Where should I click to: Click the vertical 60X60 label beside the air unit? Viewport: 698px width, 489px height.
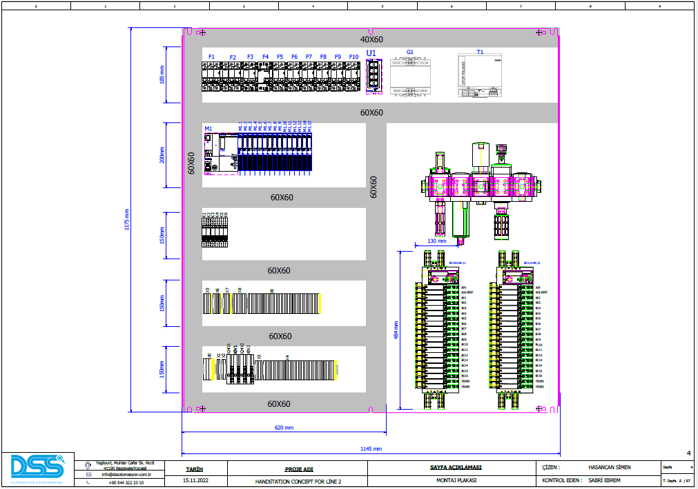tap(373, 187)
